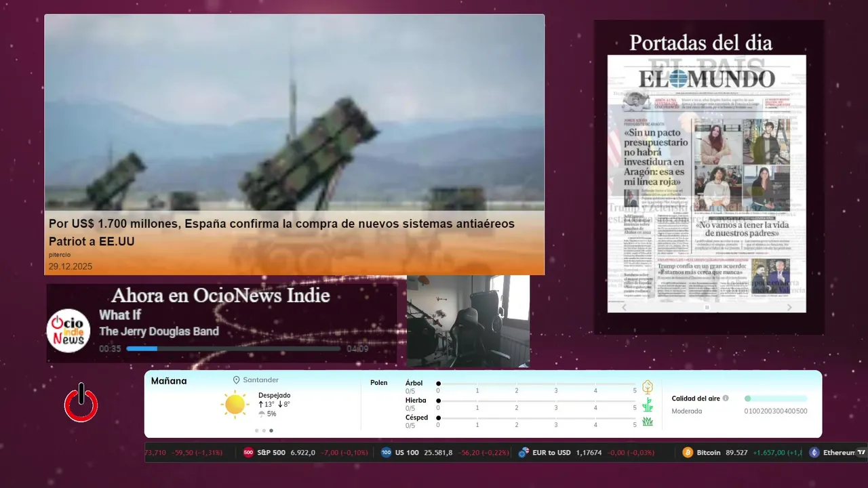Image resolution: width=868 pixels, height=488 pixels.
Task: Click the umbrella rain probability icon
Action: point(262,414)
